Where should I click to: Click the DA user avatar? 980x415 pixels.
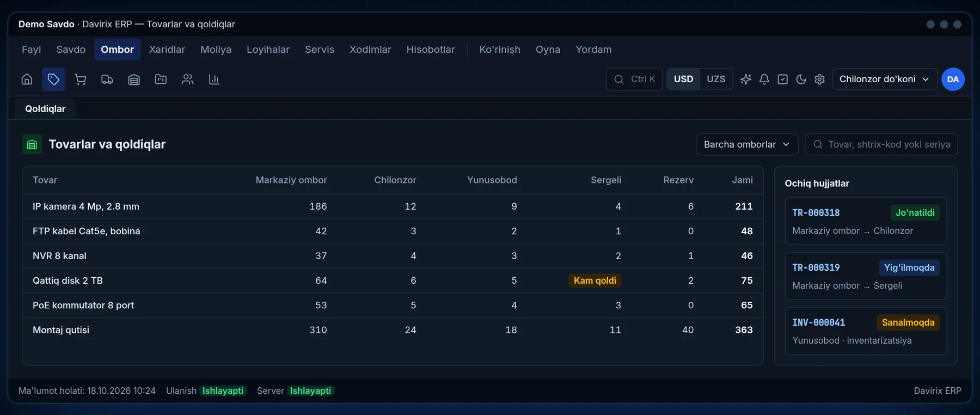pyautogui.click(x=953, y=80)
